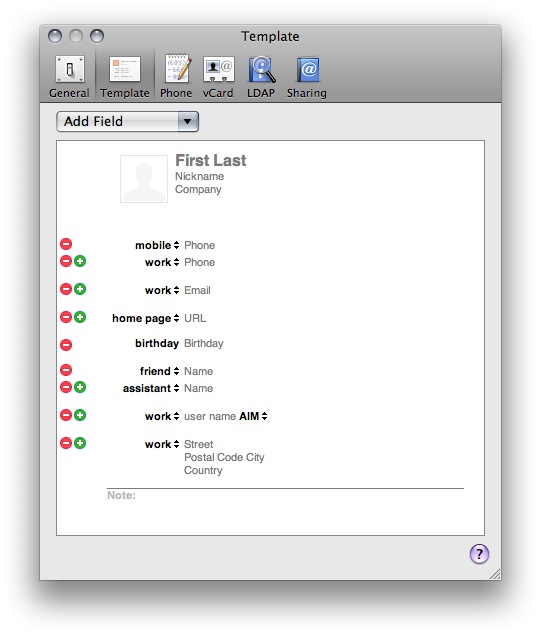
Task: Remove the friend Name field
Action: (x=66, y=370)
